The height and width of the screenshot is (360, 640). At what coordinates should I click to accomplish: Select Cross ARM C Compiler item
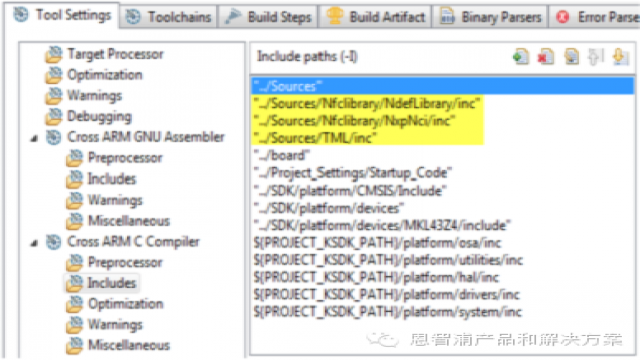pos(133,242)
